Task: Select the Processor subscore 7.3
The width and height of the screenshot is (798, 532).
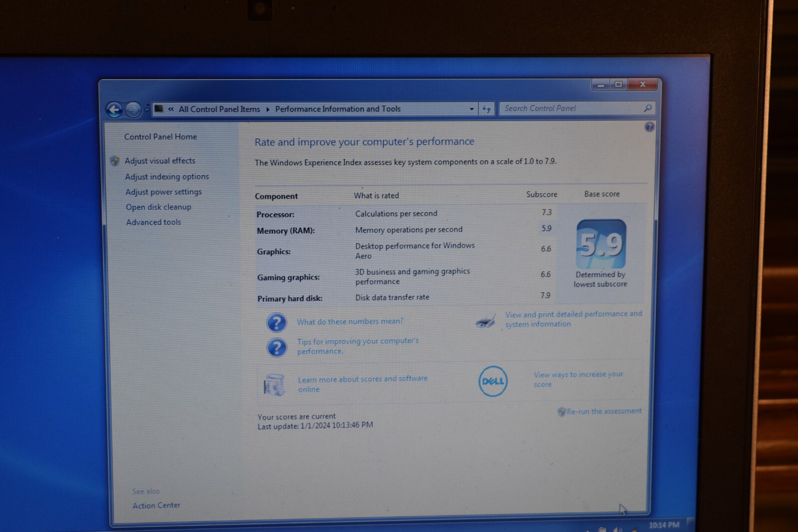Action: pyautogui.click(x=547, y=212)
